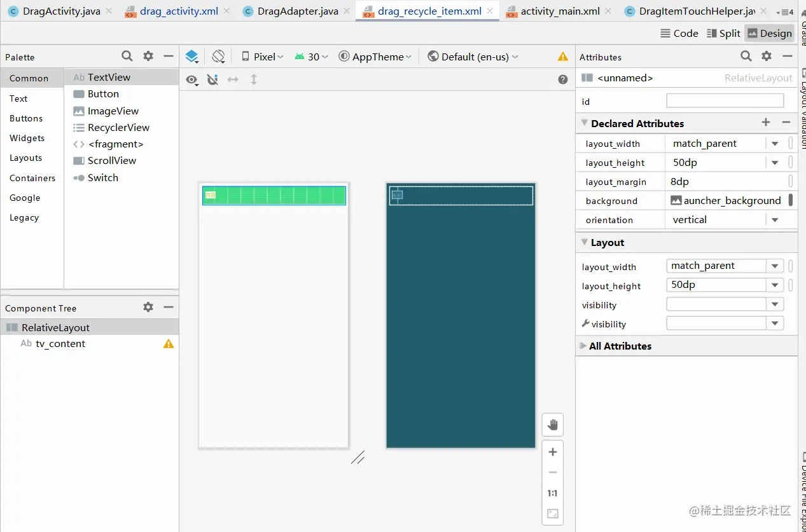Switch to Split view
This screenshot has width=806, height=532.
(x=723, y=33)
